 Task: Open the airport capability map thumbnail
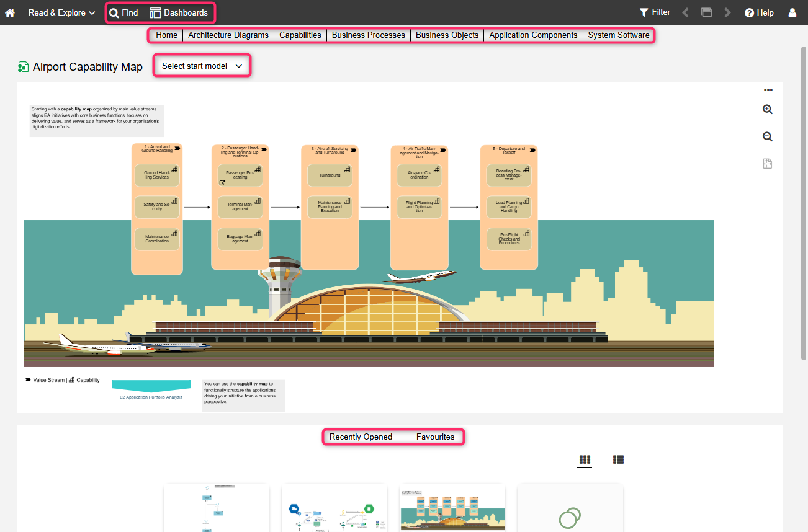click(x=452, y=508)
